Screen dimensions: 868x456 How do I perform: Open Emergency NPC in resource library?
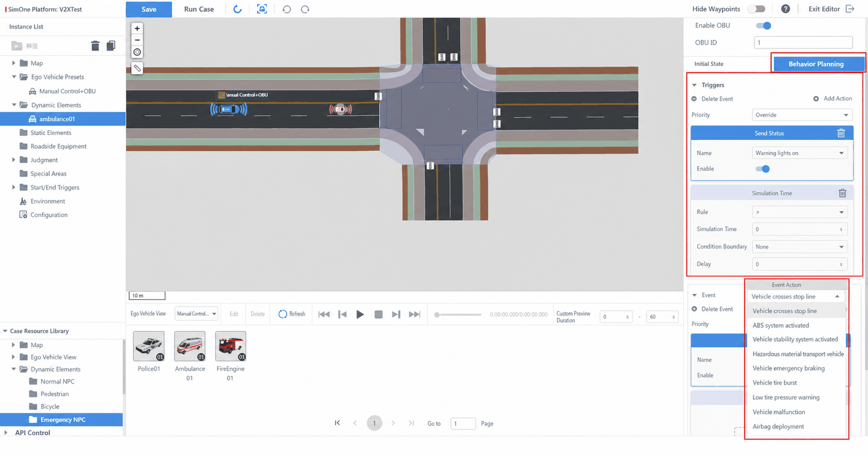point(61,419)
